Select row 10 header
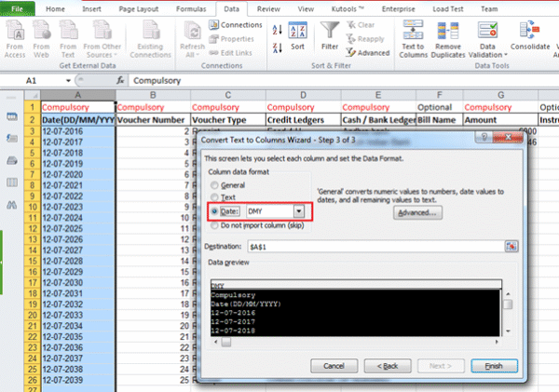 click(x=33, y=207)
